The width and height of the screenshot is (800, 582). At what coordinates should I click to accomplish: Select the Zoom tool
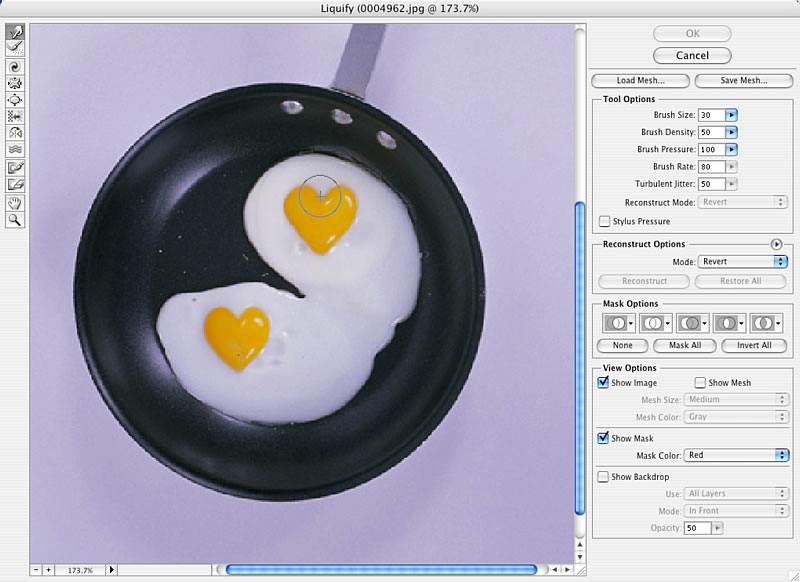(x=15, y=220)
